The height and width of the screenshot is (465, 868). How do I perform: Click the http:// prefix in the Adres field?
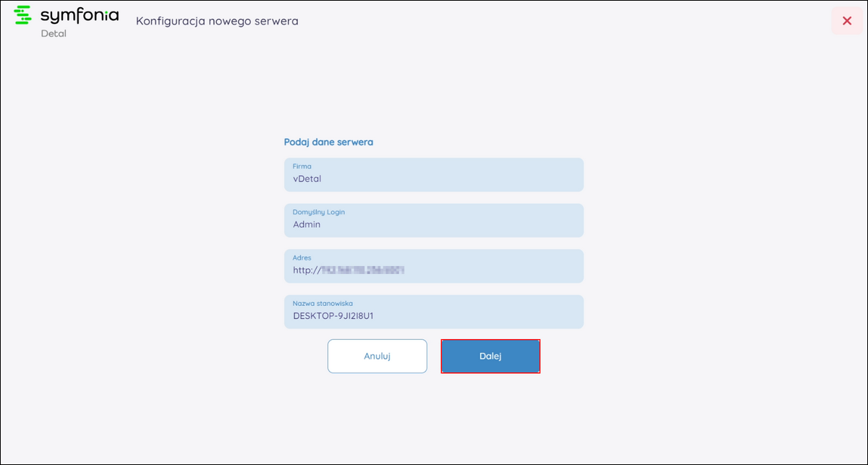(x=307, y=270)
